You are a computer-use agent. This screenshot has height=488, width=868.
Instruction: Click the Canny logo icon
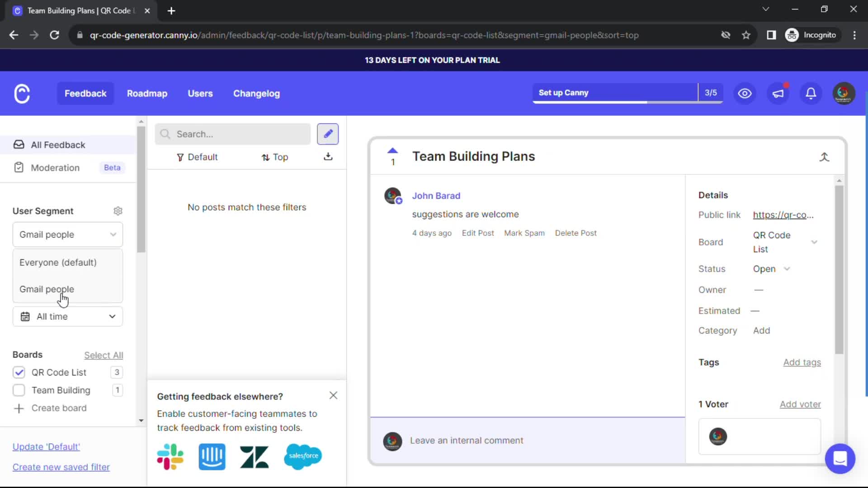click(x=22, y=94)
